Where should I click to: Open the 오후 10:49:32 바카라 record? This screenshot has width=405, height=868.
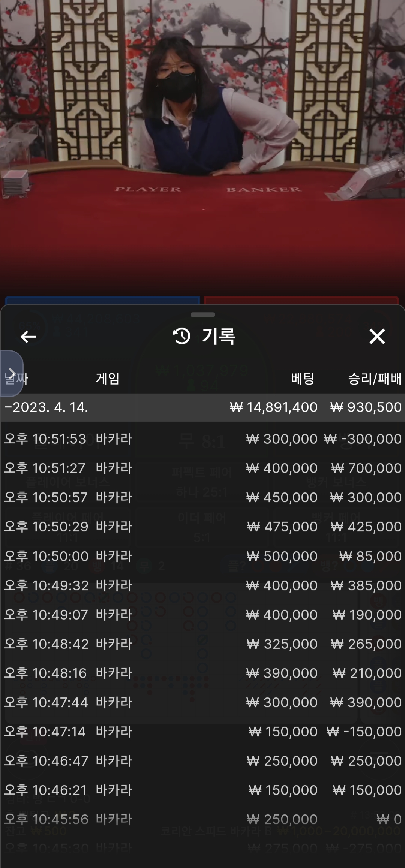tap(202, 585)
